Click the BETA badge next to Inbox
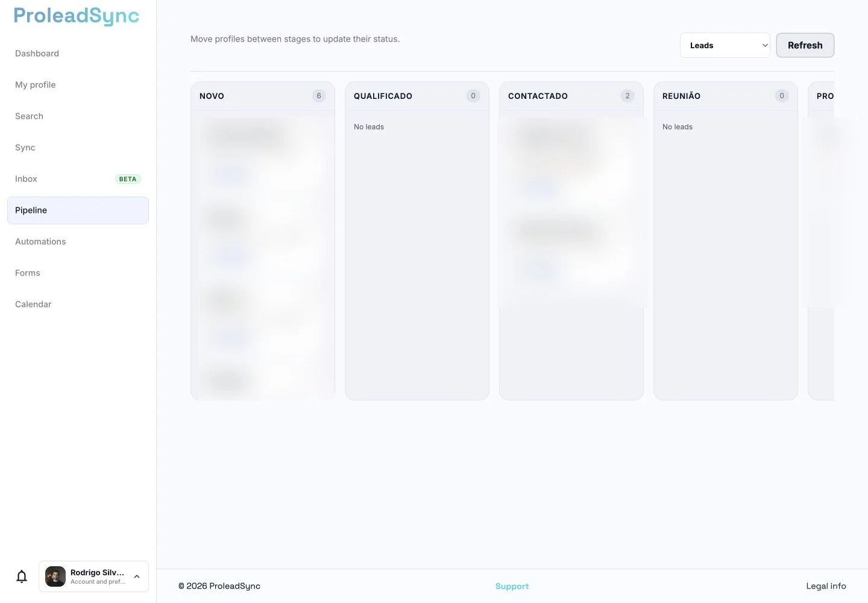Screen dimensions: 868x603 [x=128, y=179]
